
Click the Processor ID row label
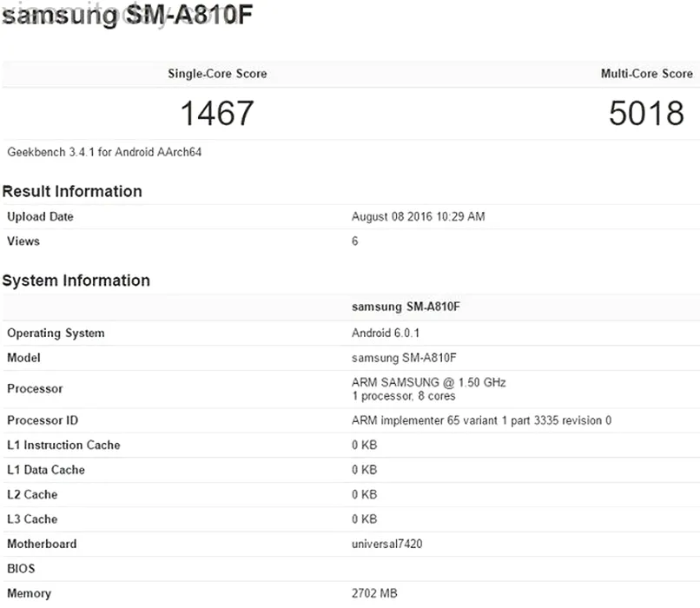[43, 420]
